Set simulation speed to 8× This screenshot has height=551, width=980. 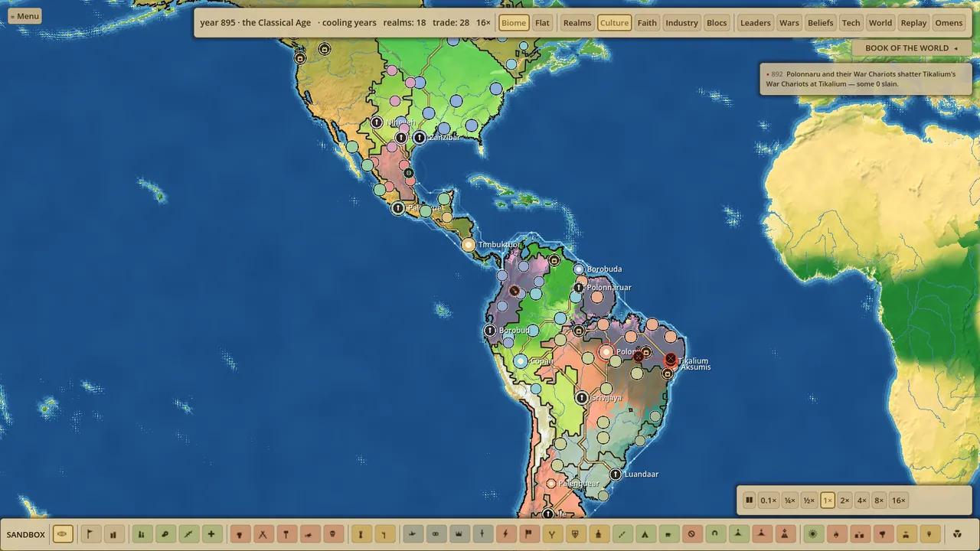click(879, 500)
